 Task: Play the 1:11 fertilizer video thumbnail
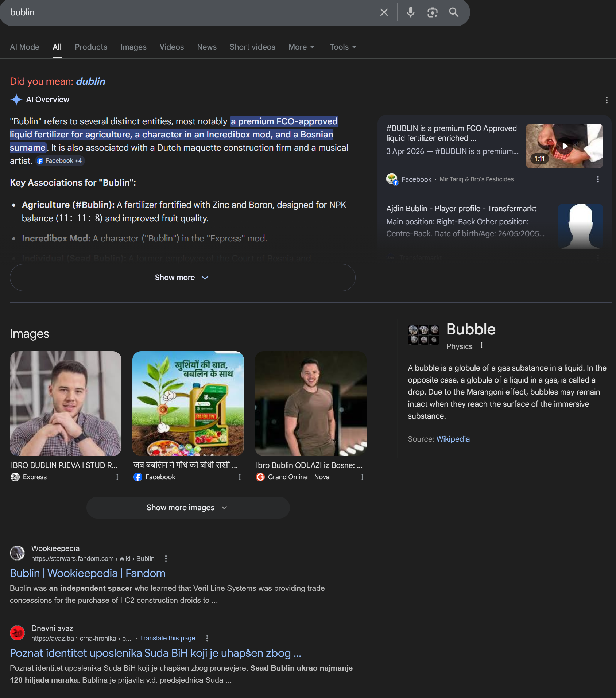(564, 146)
